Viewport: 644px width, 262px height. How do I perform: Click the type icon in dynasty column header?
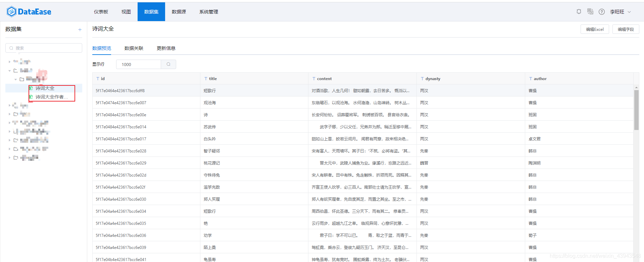pos(422,79)
